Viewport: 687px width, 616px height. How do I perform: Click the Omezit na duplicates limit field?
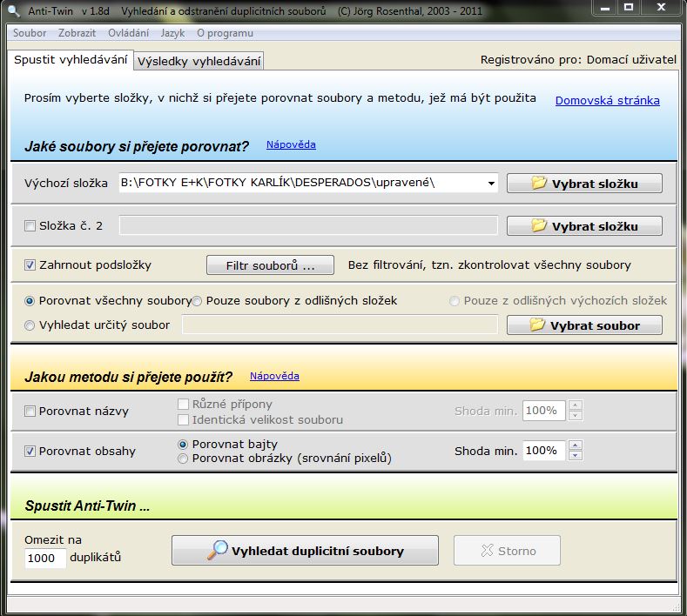[45, 558]
